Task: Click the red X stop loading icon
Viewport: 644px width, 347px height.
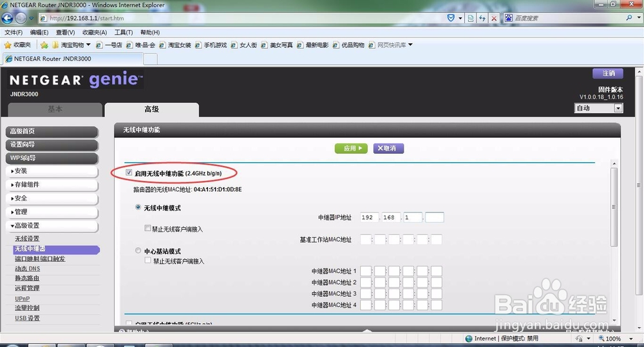Action: click(x=494, y=18)
